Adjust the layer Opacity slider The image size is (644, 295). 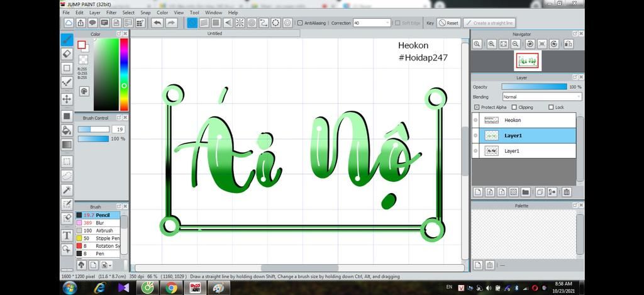coord(534,87)
